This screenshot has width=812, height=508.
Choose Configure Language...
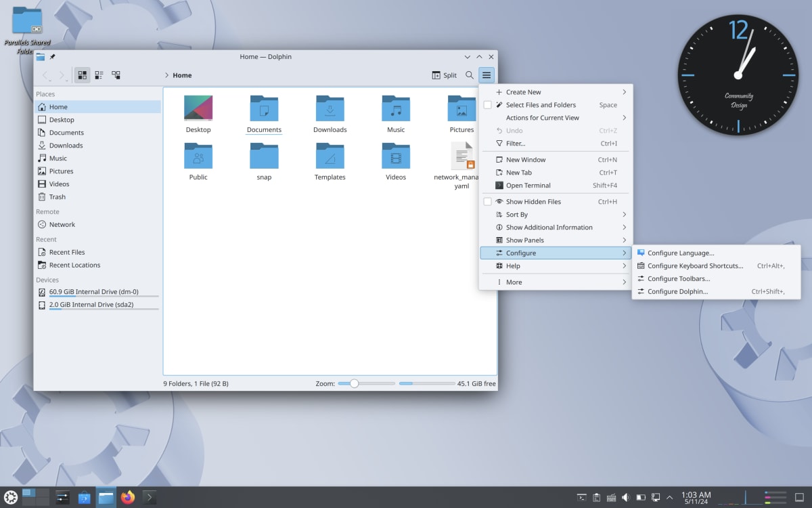click(x=716, y=253)
